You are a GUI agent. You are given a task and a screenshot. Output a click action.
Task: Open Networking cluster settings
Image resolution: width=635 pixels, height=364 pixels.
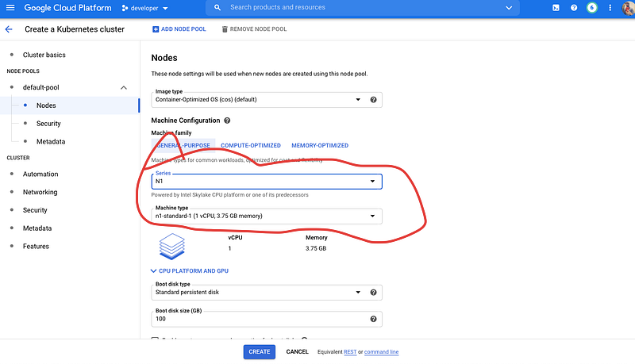(40, 192)
